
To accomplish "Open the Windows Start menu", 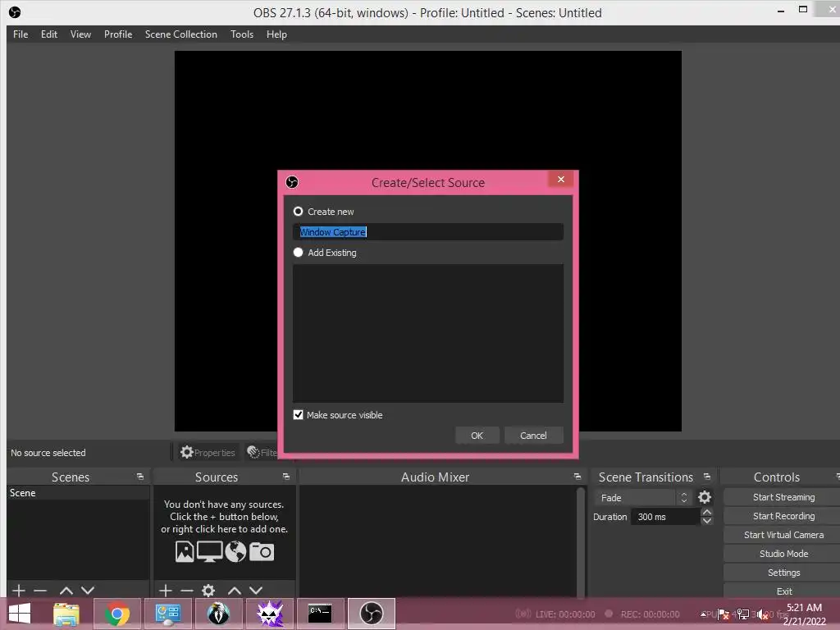I will pyautogui.click(x=20, y=614).
